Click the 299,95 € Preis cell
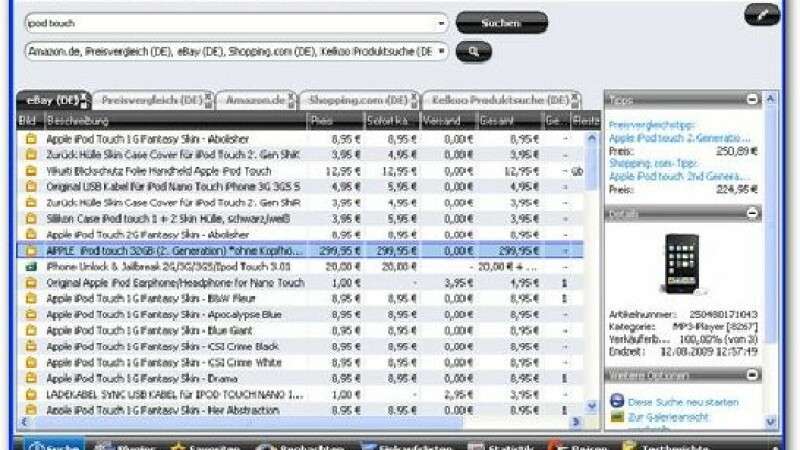This screenshot has height=450, width=800. pos(339,251)
